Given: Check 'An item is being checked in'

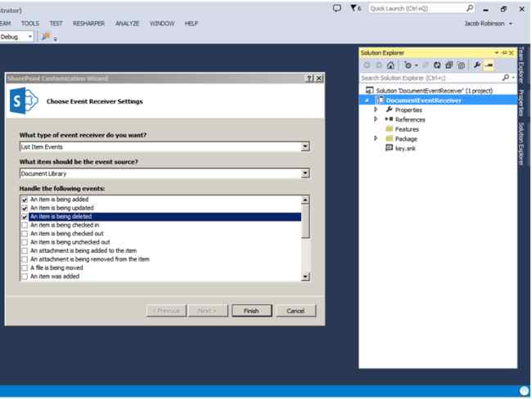Looking at the screenshot, I should point(25,225).
